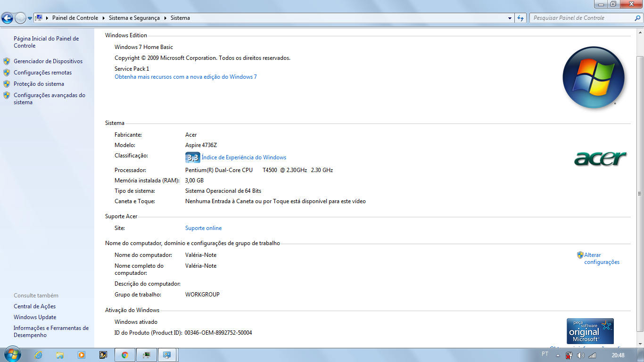This screenshot has width=644, height=362.
Task: Open Página Inicial do Painel de Controle
Action: pyautogui.click(x=46, y=42)
